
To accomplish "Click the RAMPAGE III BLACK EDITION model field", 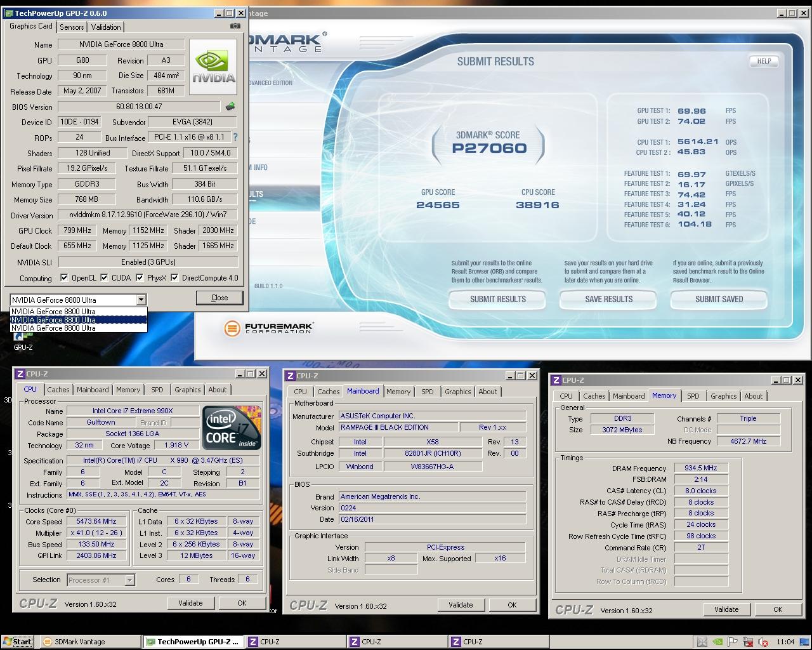I will pos(398,427).
